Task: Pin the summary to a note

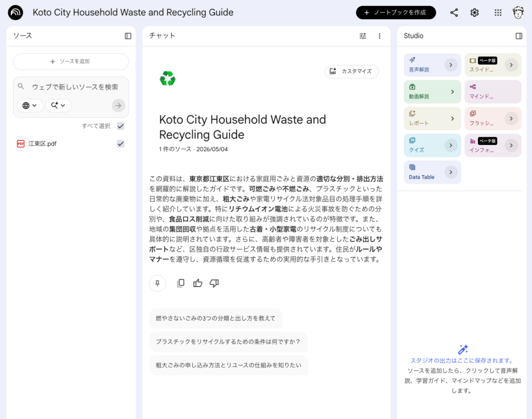Action: (157, 283)
